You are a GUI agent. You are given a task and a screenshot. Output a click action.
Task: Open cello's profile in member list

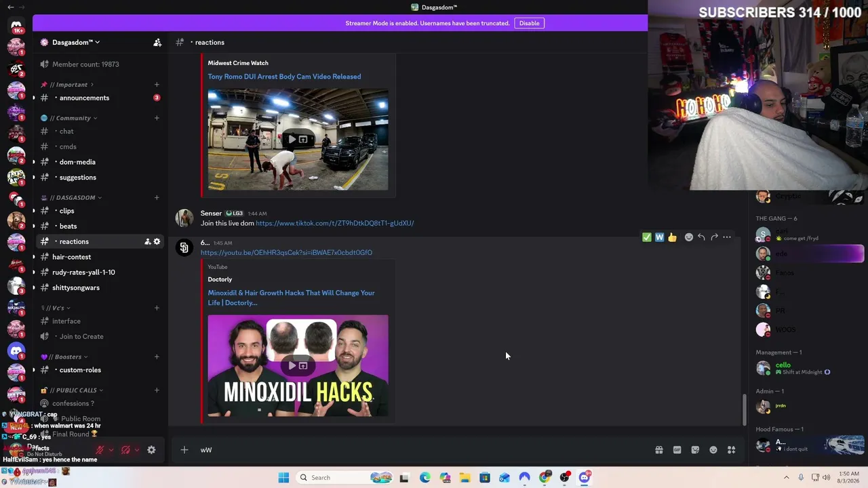[x=807, y=368]
